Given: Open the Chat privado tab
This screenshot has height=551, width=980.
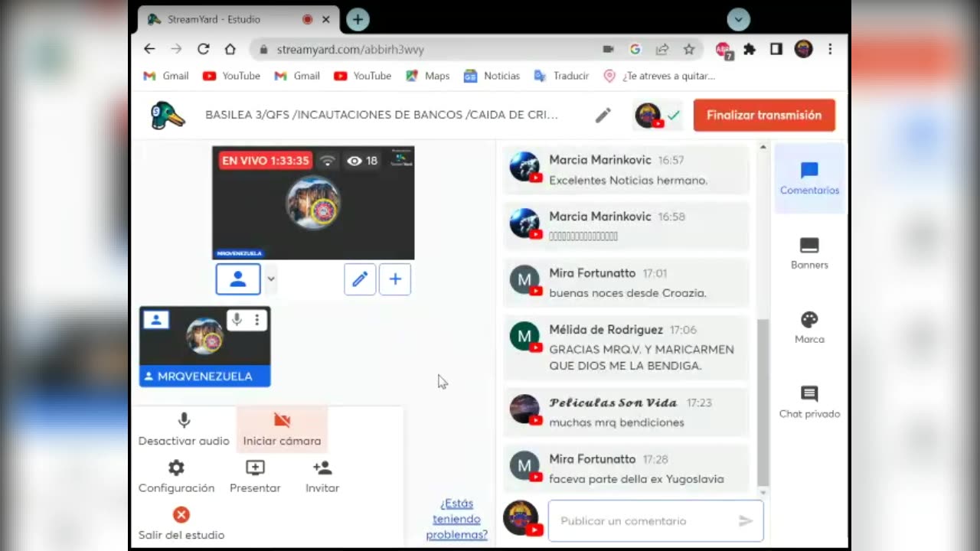Looking at the screenshot, I should (809, 402).
